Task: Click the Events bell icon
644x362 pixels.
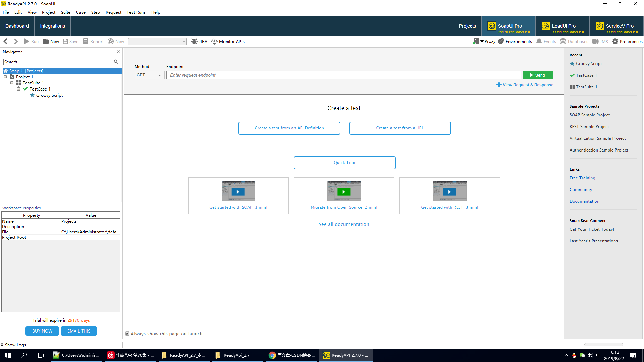Action: (539, 41)
